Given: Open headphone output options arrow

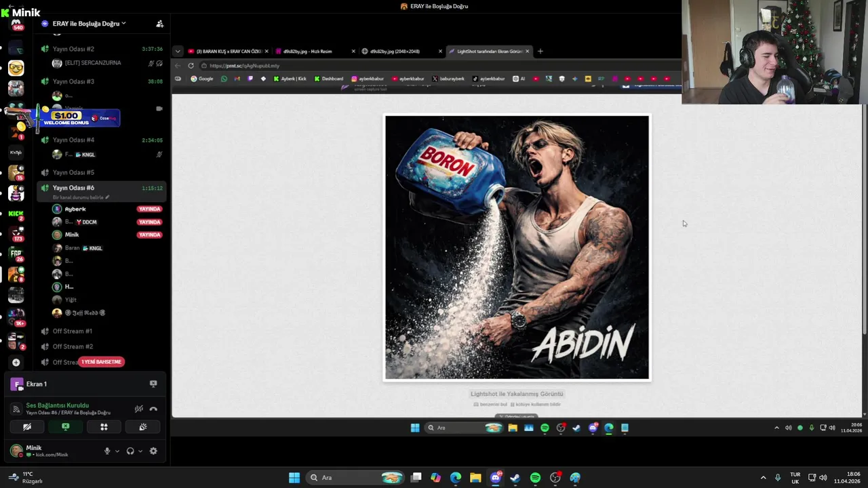Looking at the screenshot, I should (x=140, y=451).
